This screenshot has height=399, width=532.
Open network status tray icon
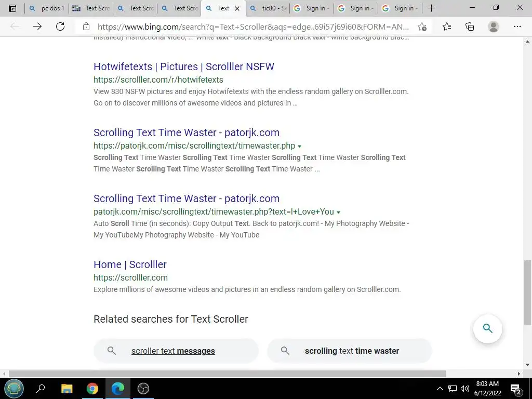(453, 389)
